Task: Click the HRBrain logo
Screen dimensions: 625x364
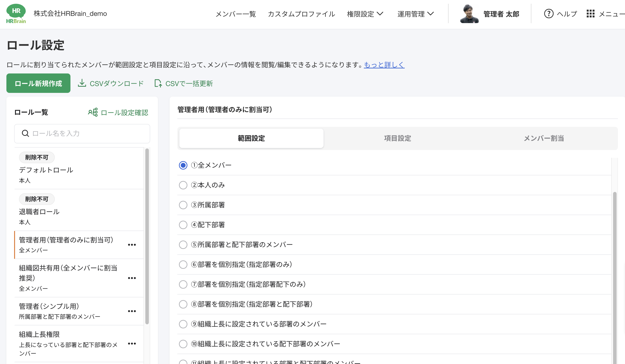Action: pyautogui.click(x=16, y=14)
